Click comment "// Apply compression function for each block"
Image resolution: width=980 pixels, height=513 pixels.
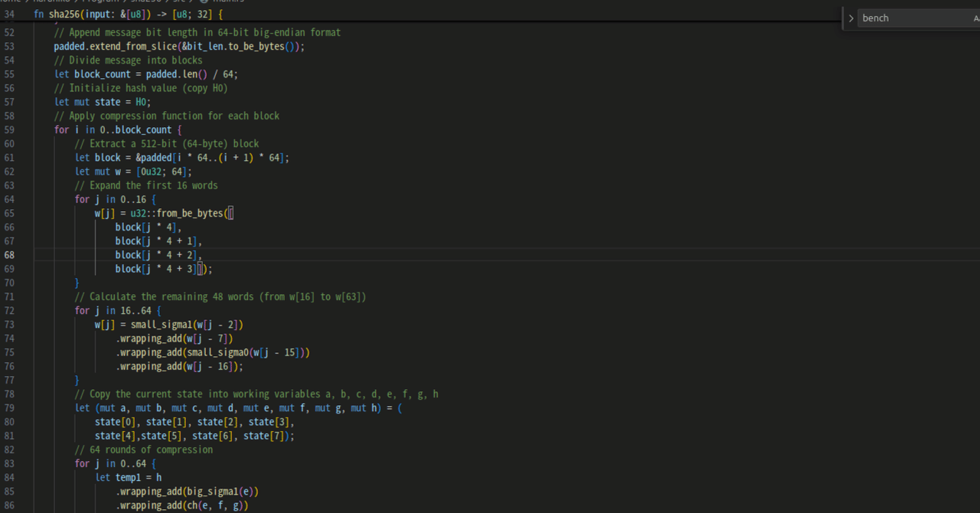click(x=167, y=116)
